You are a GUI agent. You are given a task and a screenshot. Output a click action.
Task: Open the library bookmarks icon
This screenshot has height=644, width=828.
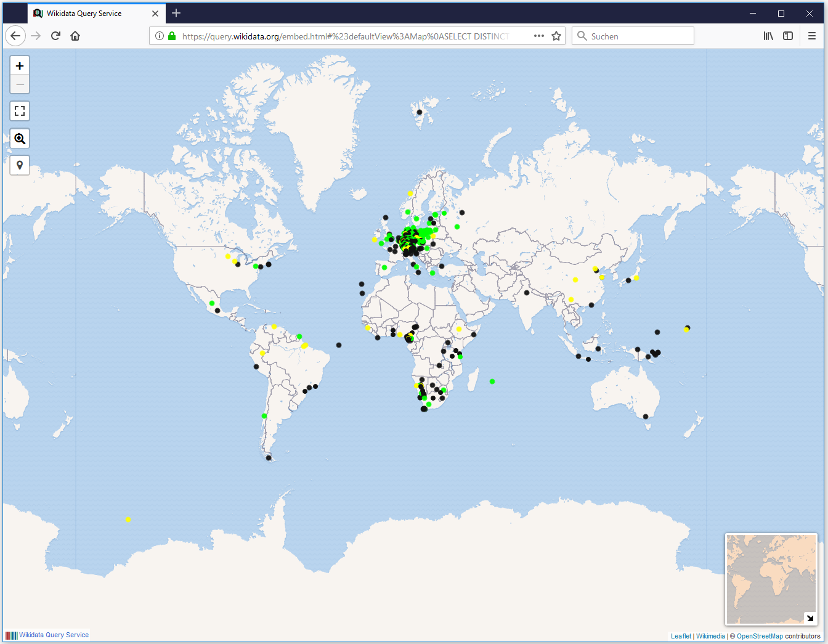[x=768, y=36]
